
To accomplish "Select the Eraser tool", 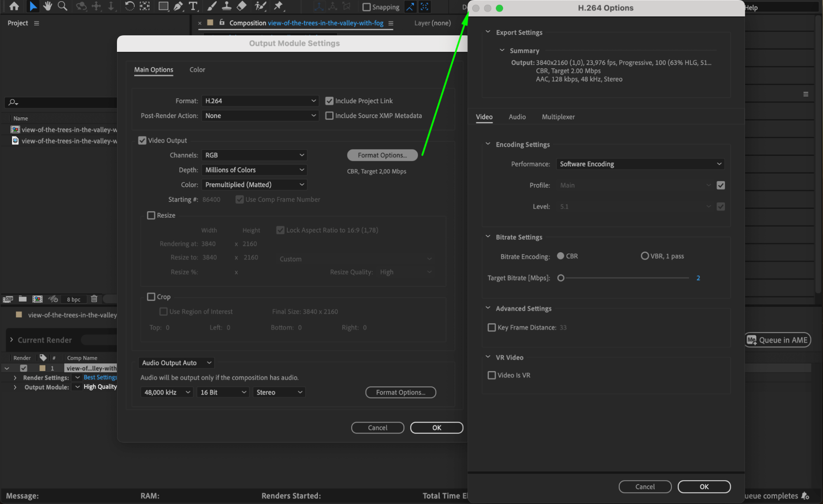I will coord(242,6).
